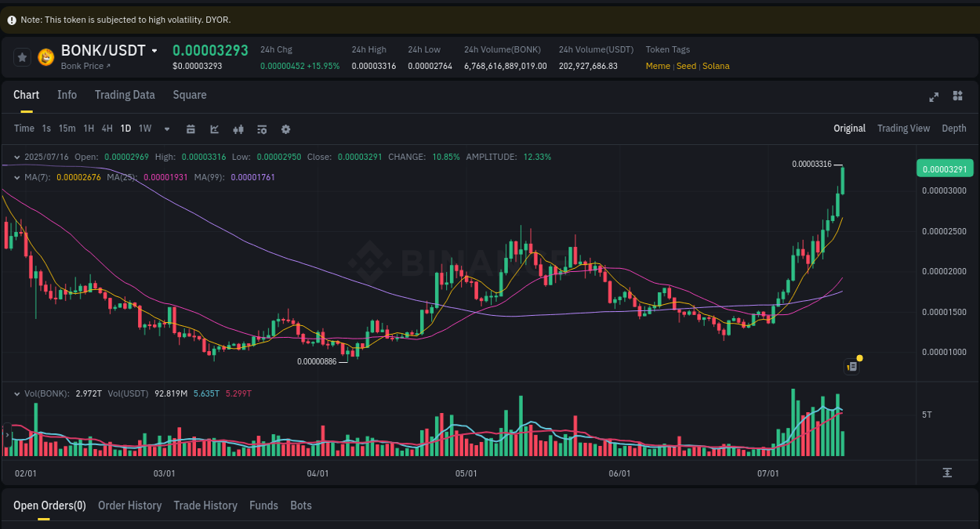The width and height of the screenshot is (980, 529).
Task: Collapse the Vol(BONK) volume panel chevron
Action: [x=16, y=393]
